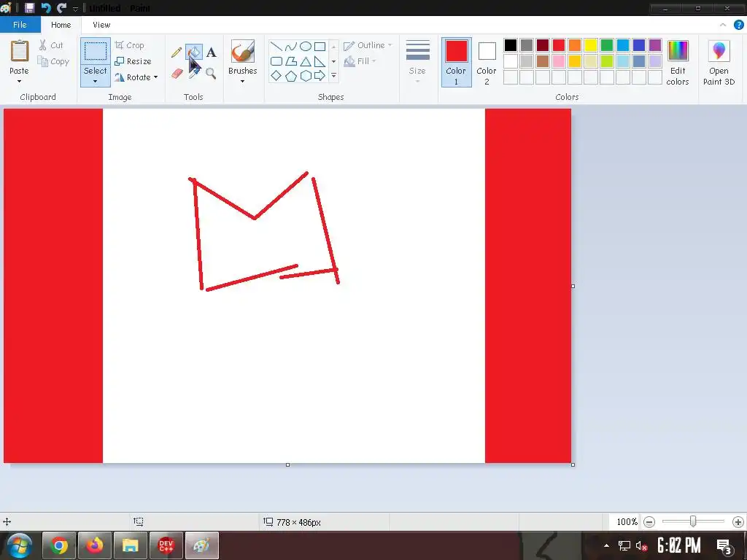Open Paint Help question mark icon
747x560 pixels.
[738, 25]
